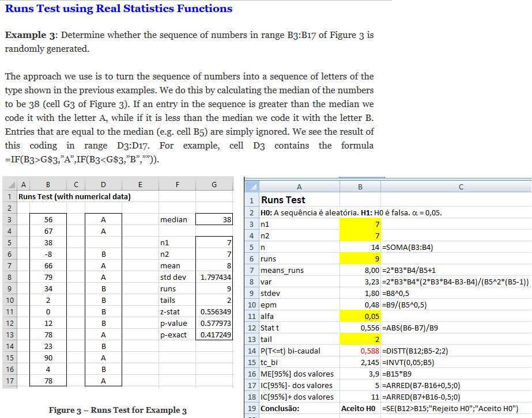Screen dimensions: 532x418
Task: Select column F header in Figure 3 sheet
Action: point(177,185)
